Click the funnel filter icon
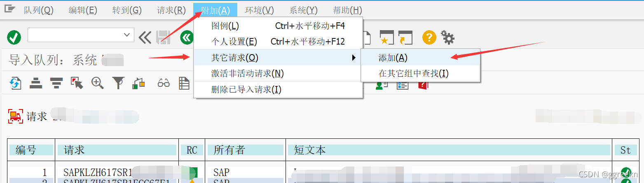This screenshot has height=183, width=644. pyautogui.click(x=118, y=83)
